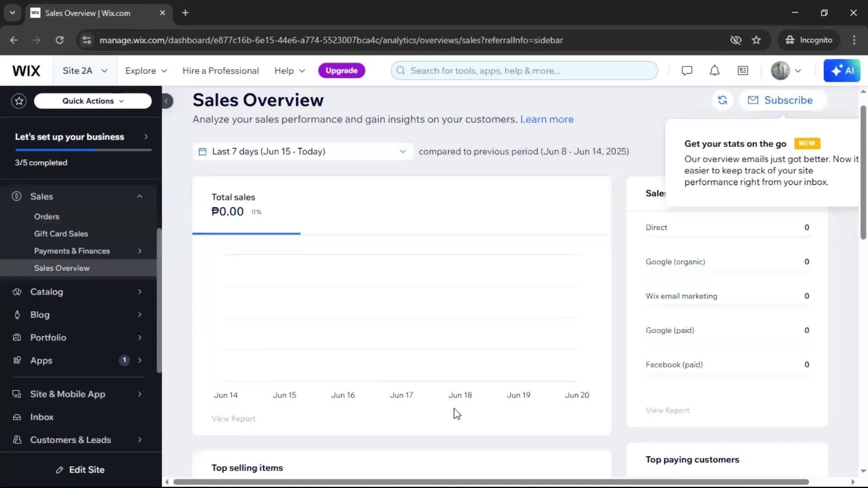Select the Total sales tab
The height and width of the screenshot is (488, 868).
[x=246, y=206]
